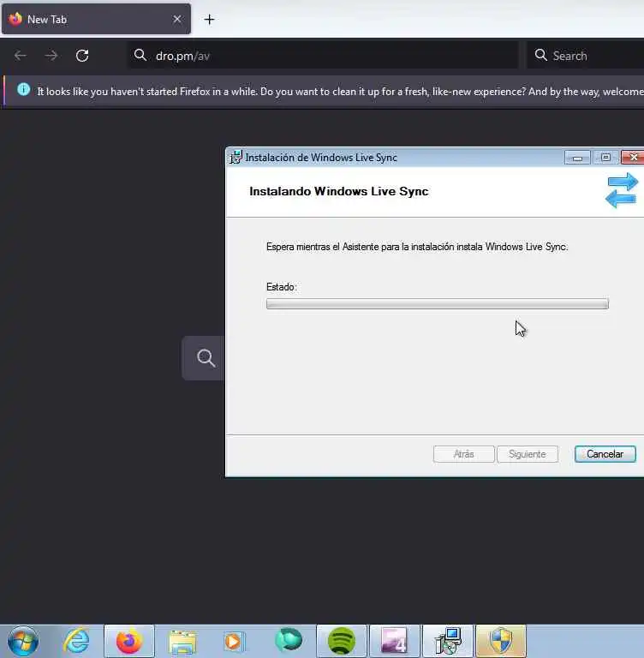644x658 pixels.
Task: Close the Windows Live Sync installer window
Action: click(633, 158)
